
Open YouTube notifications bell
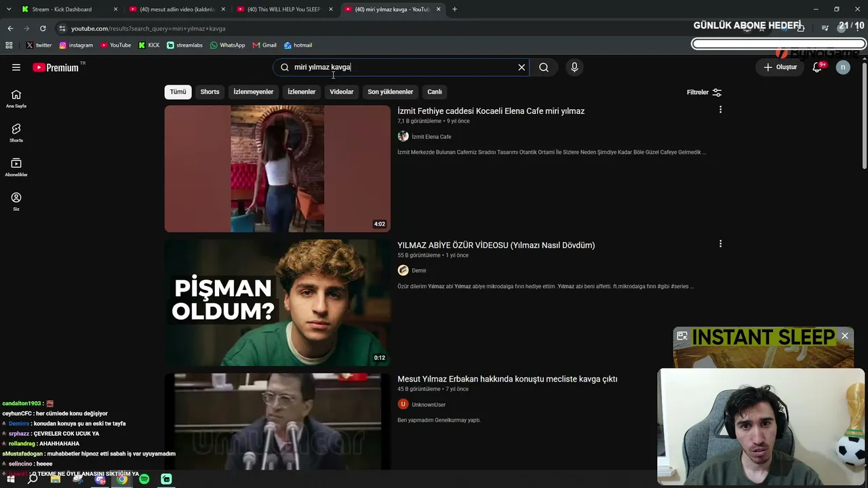coord(817,67)
